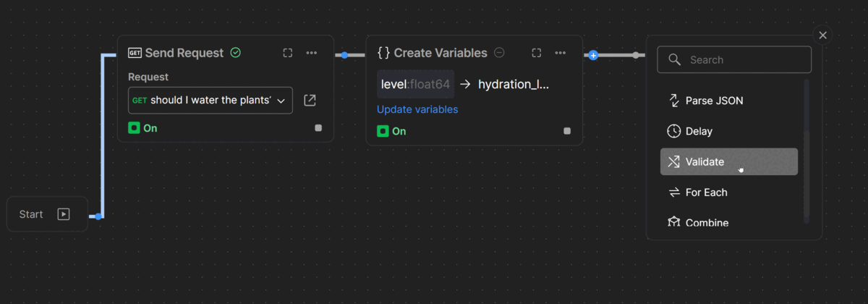Click the arrow between level and hydration

(466, 84)
